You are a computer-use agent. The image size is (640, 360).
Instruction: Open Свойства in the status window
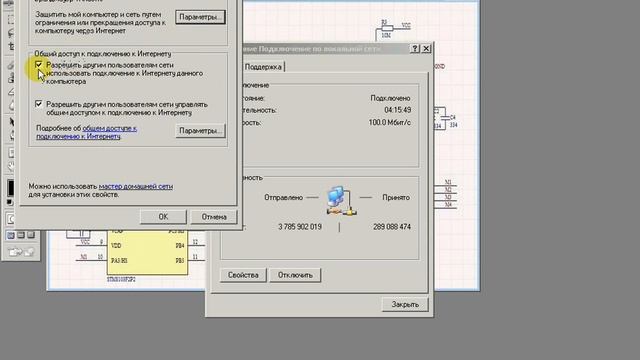[x=243, y=275]
